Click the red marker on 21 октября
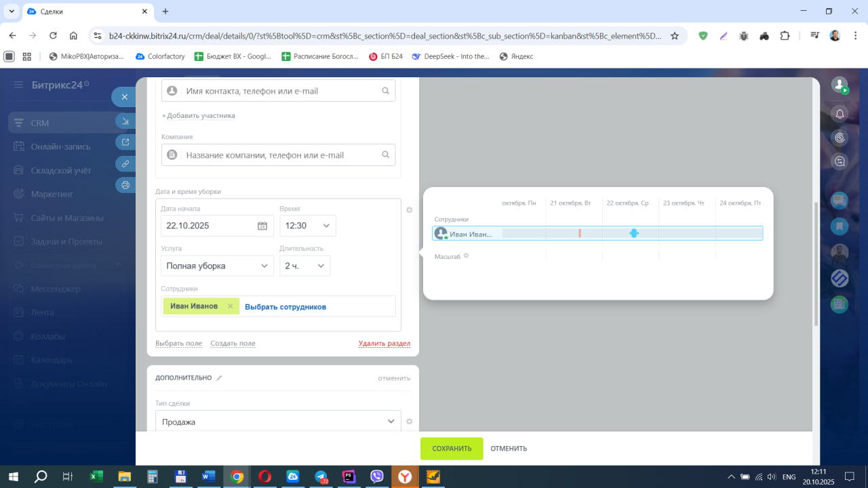Image resolution: width=868 pixels, height=488 pixels. coord(580,233)
